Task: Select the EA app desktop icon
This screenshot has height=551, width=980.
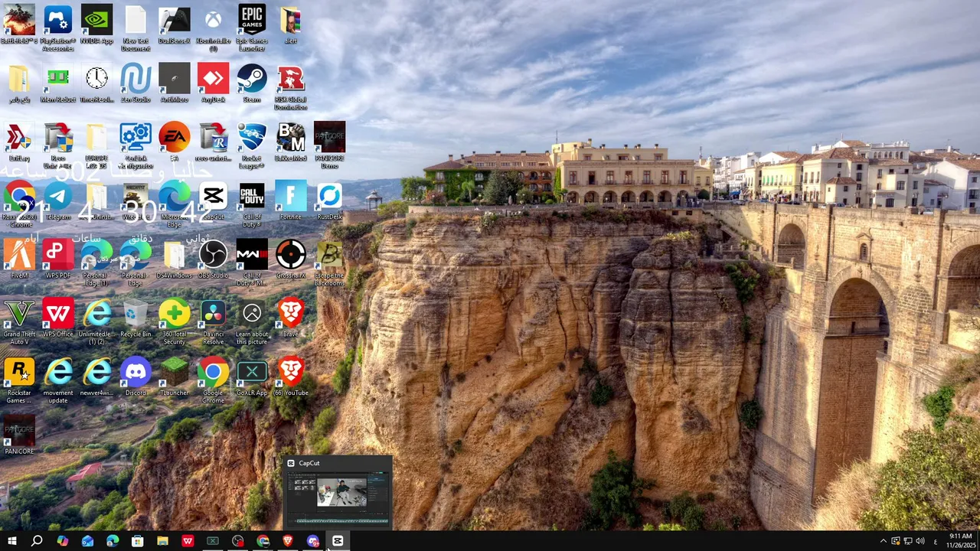Action: (x=175, y=142)
